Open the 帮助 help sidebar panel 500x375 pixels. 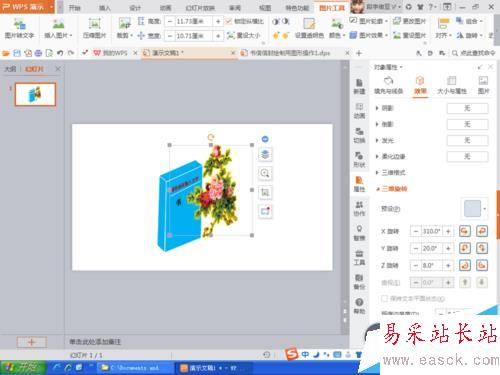[x=359, y=306]
